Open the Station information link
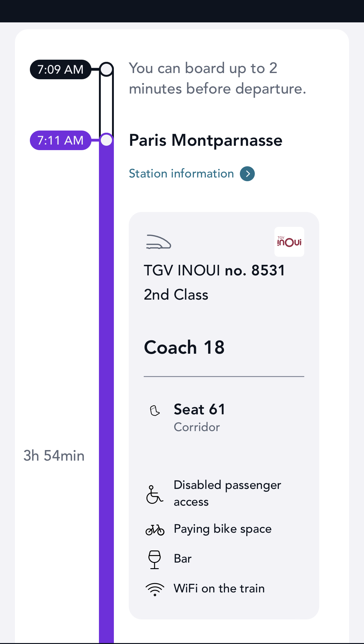364x644 pixels. click(x=181, y=174)
